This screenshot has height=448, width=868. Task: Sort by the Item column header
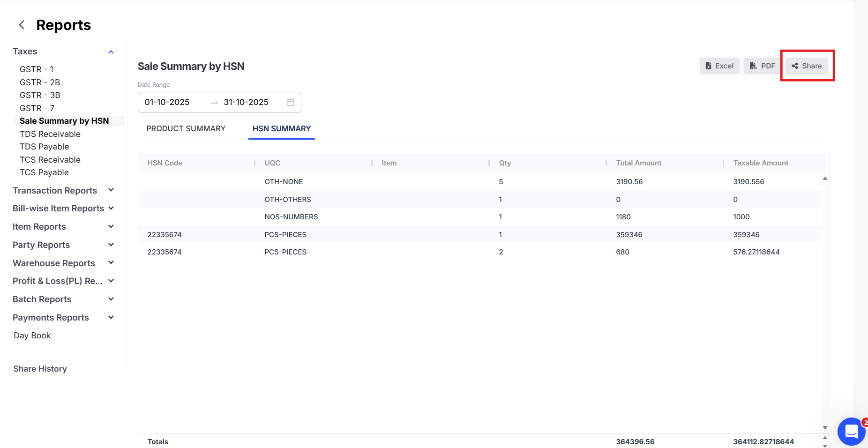click(389, 163)
